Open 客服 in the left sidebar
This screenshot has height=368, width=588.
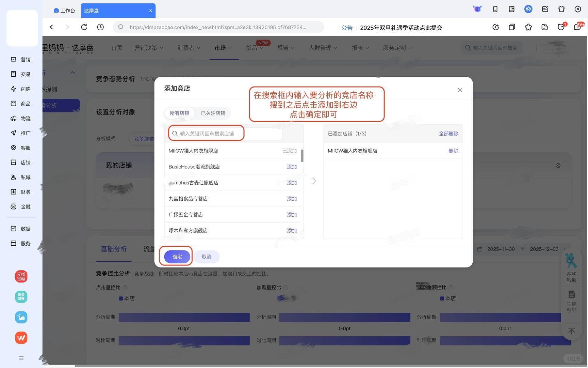tap(21, 148)
